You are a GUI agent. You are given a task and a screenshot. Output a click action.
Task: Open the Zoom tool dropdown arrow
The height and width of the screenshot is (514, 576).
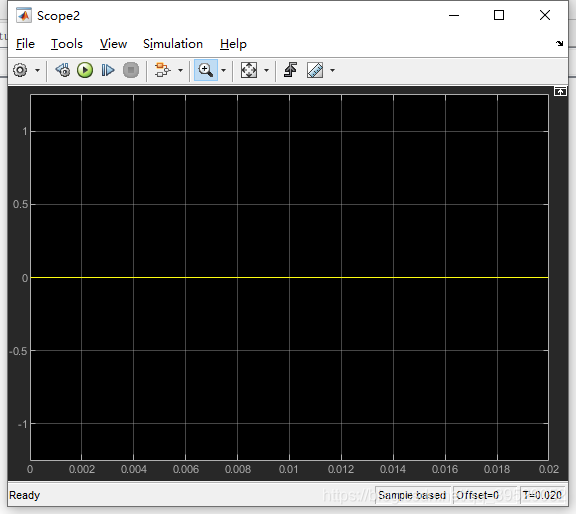tap(223, 70)
